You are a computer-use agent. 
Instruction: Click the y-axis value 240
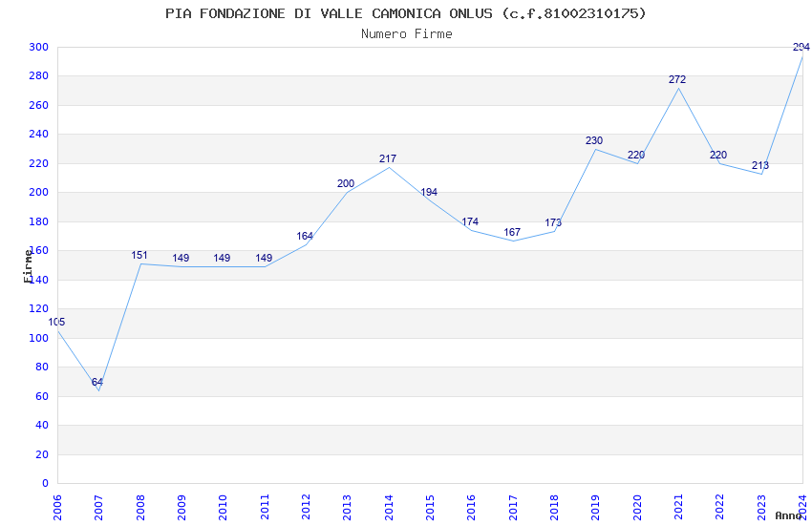(38, 134)
